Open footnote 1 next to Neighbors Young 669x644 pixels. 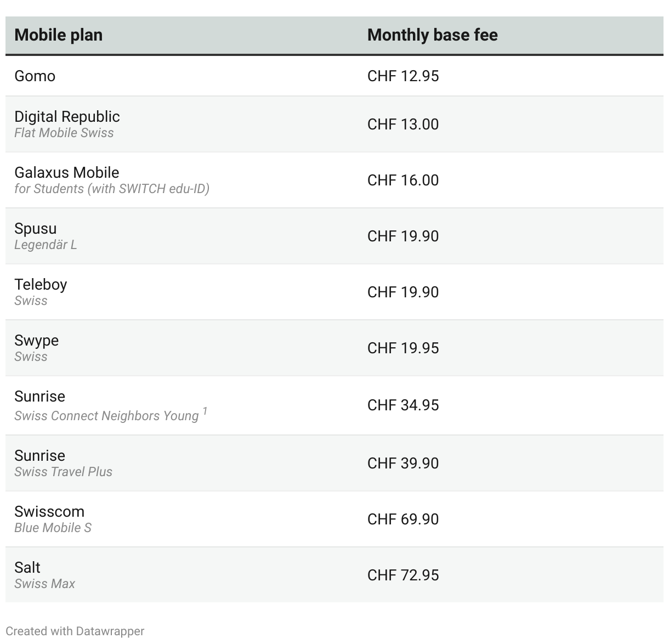(x=205, y=411)
